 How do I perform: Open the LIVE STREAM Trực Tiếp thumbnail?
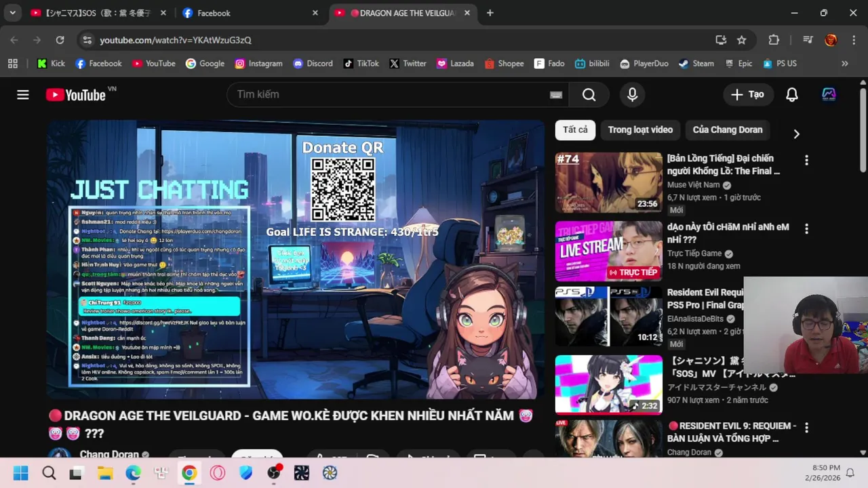(608, 251)
